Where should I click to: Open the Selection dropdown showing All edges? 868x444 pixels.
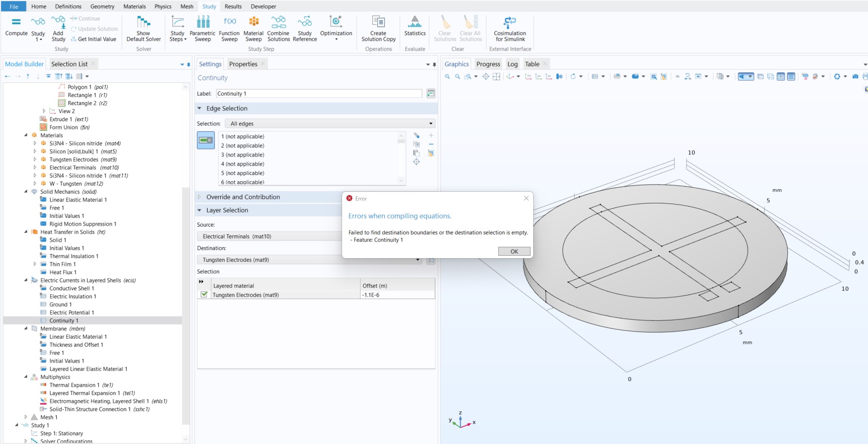[x=330, y=124]
